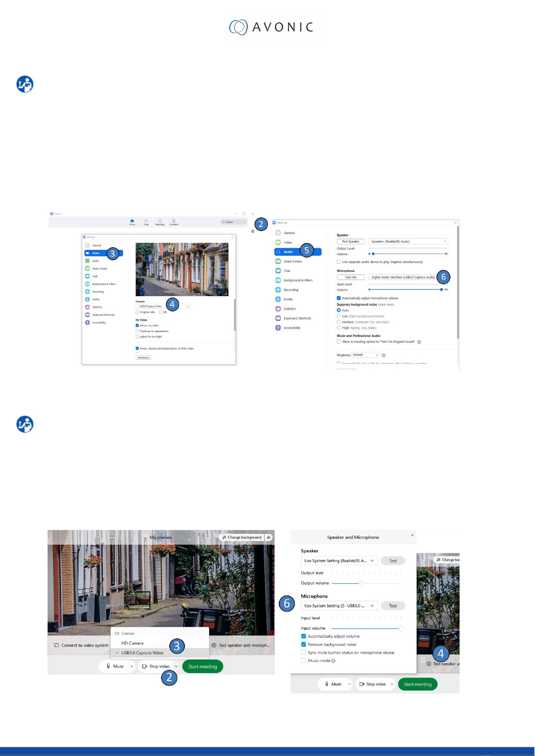Click the Test Mic button
Screen dimensions: 535x756
351,277
